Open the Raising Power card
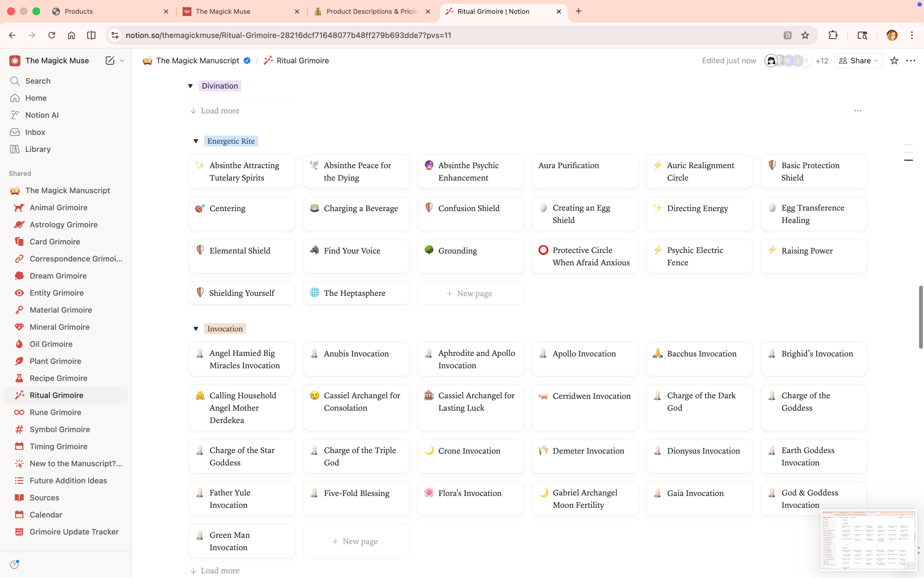Image resolution: width=924 pixels, height=578 pixels. [x=814, y=256]
